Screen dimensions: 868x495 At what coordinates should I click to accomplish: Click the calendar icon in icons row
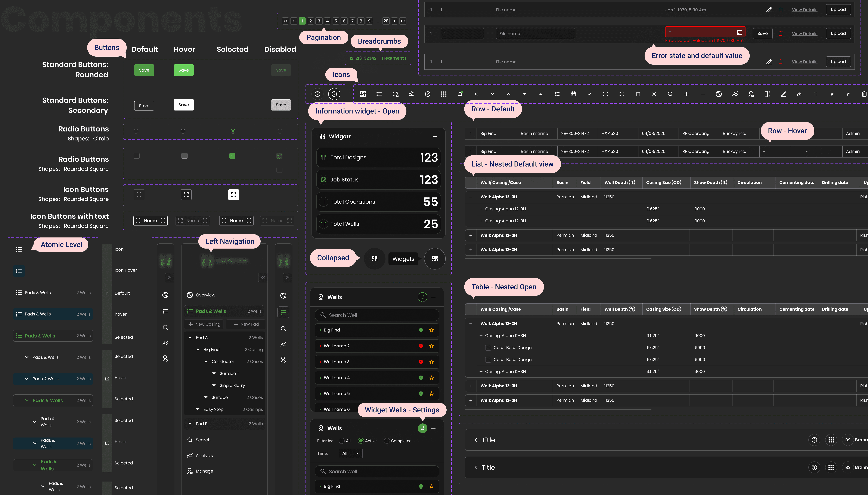573,94
